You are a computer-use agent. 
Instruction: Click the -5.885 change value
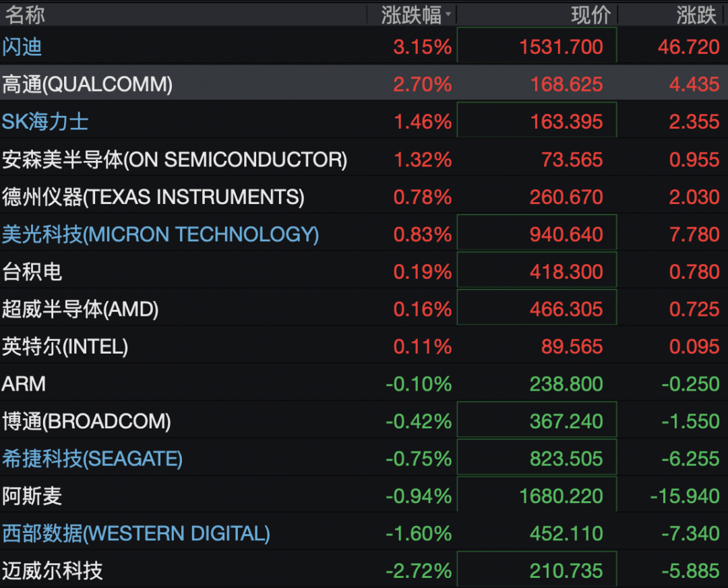pos(690,571)
